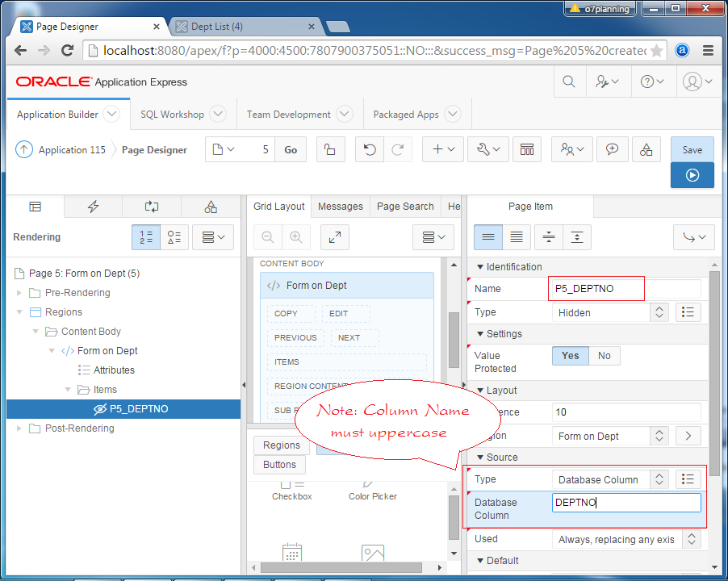Click the Buttons gallery button
728x581 pixels.
coord(279,465)
